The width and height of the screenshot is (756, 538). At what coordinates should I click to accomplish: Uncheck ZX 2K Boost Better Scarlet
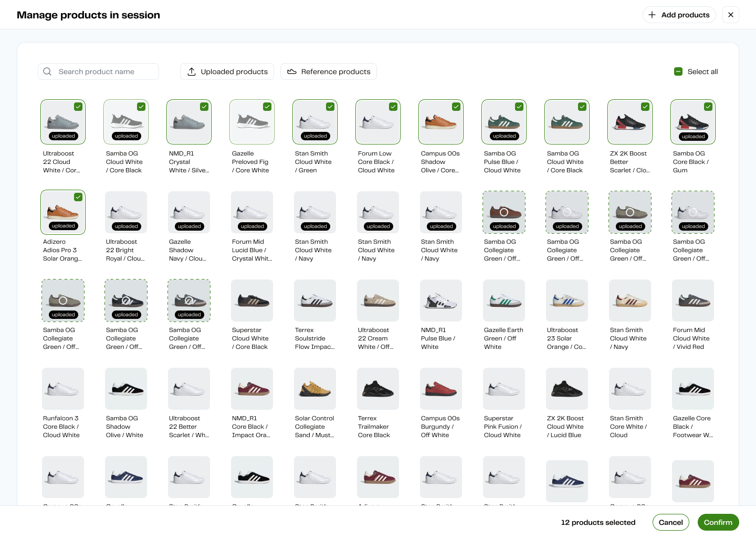pos(645,107)
